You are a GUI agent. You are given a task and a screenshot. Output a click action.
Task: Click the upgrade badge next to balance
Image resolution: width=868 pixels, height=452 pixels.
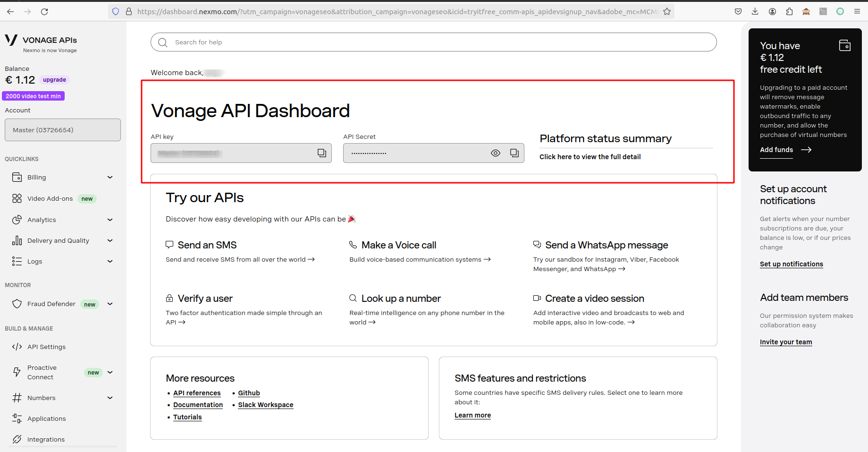tap(54, 80)
